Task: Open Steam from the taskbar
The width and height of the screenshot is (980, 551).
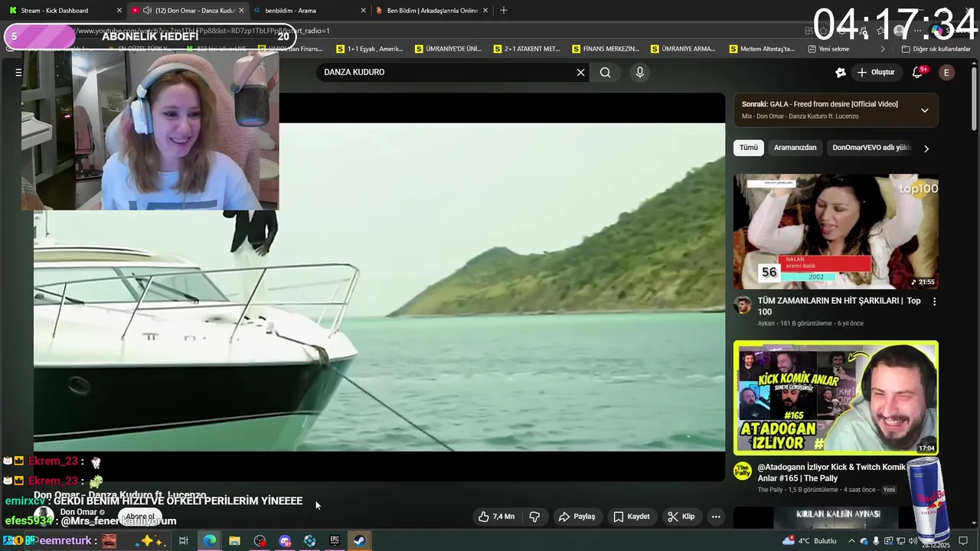Action: pyautogui.click(x=359, y=540)
